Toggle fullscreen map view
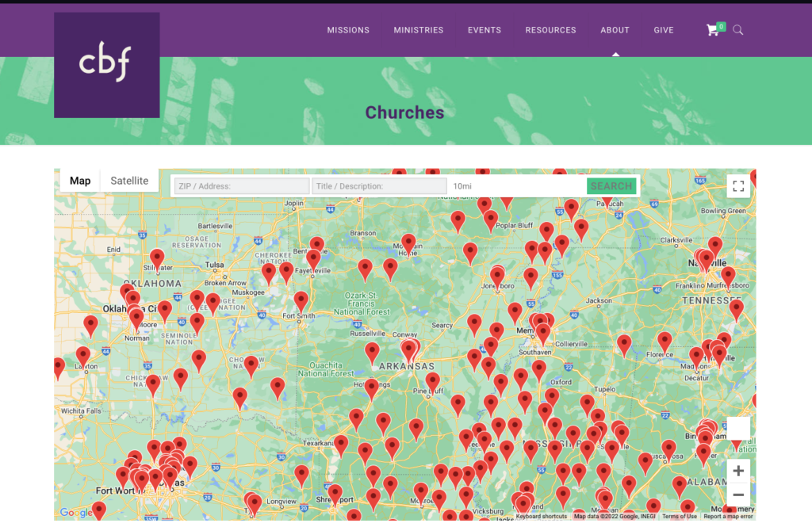 point(738,186)
